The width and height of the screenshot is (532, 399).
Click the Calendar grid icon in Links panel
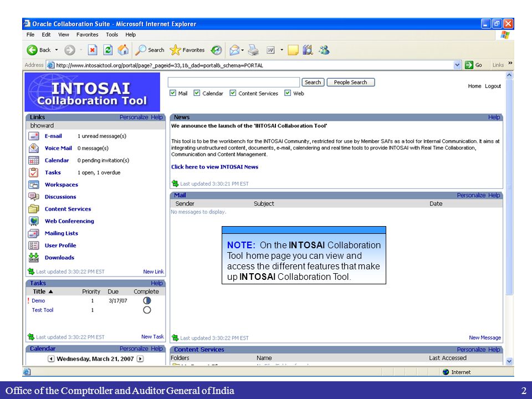34,161
